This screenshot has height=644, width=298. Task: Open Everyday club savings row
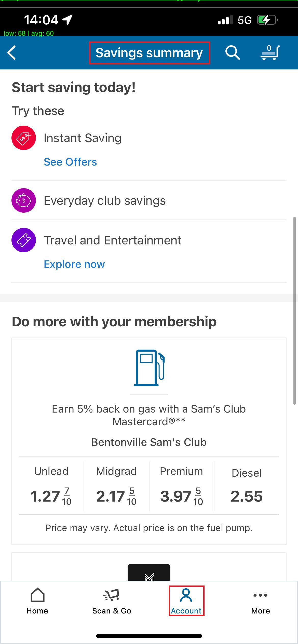[x=105, y=201]
